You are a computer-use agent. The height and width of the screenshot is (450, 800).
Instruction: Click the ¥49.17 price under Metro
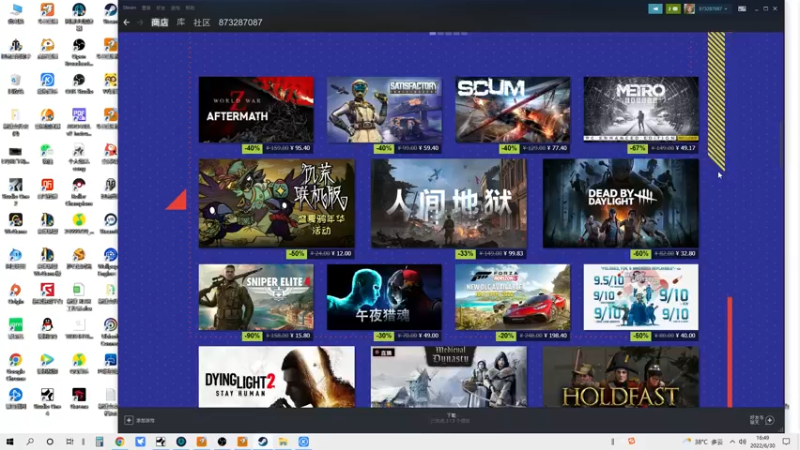tap(685, 148)
